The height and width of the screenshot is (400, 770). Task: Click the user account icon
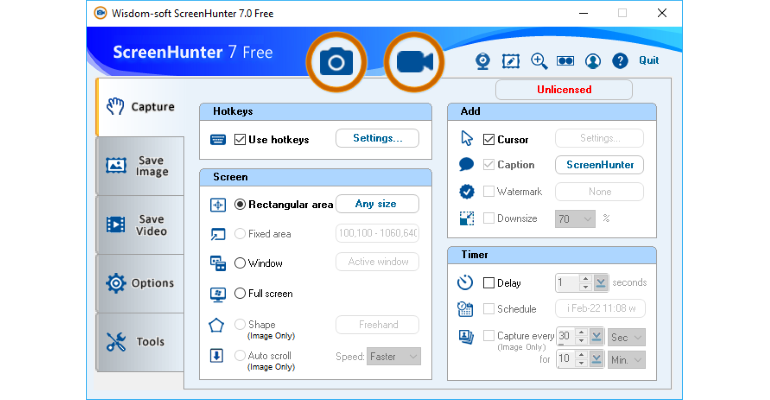[x=593, y=61]
